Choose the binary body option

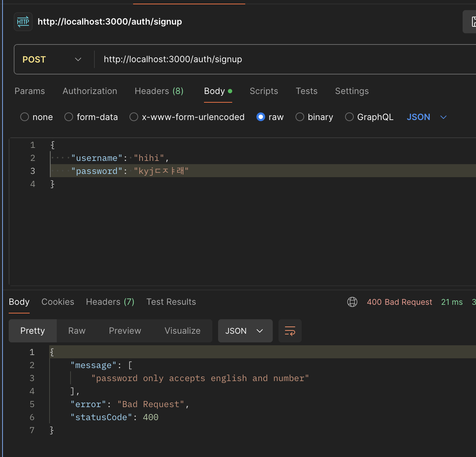coord(300,117)
